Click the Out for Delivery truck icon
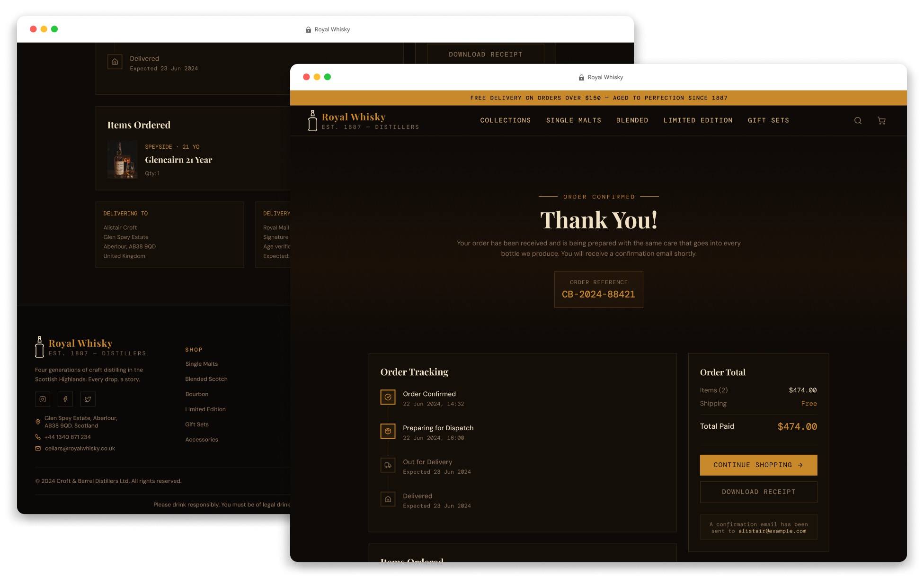This screenshot has width=924, height=578. 388,465
